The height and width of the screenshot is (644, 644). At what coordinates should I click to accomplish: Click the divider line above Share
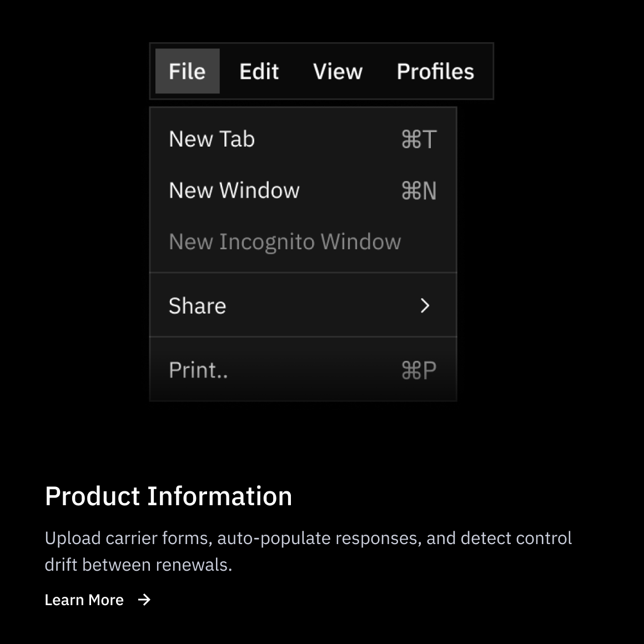tap(303, 273)
